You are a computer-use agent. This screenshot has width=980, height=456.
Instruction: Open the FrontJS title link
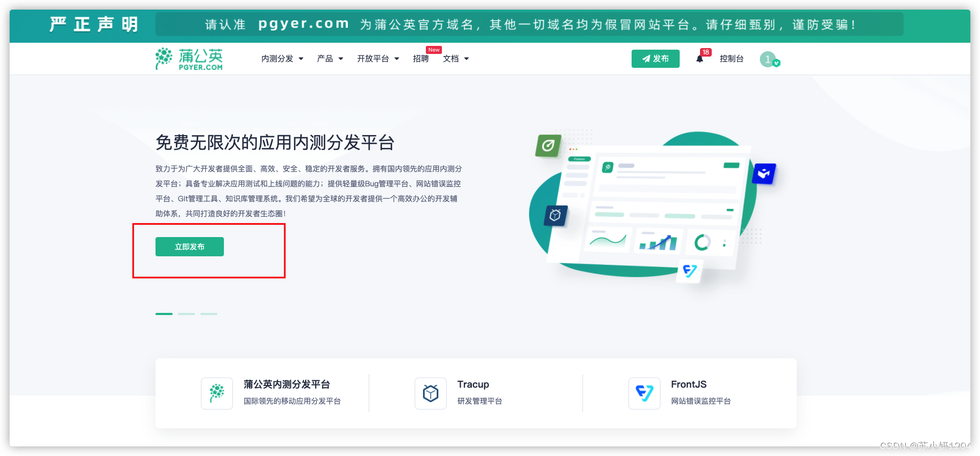[689, 384]
